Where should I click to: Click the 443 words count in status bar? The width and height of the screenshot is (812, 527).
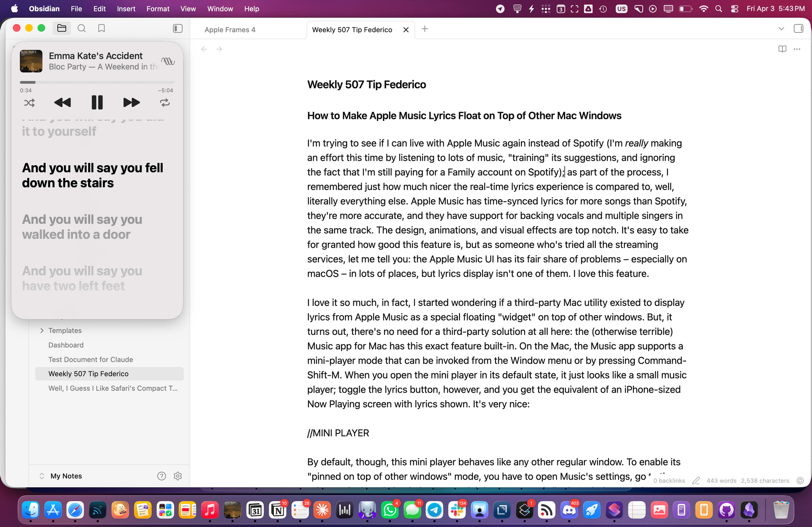(x=721, y=481)
